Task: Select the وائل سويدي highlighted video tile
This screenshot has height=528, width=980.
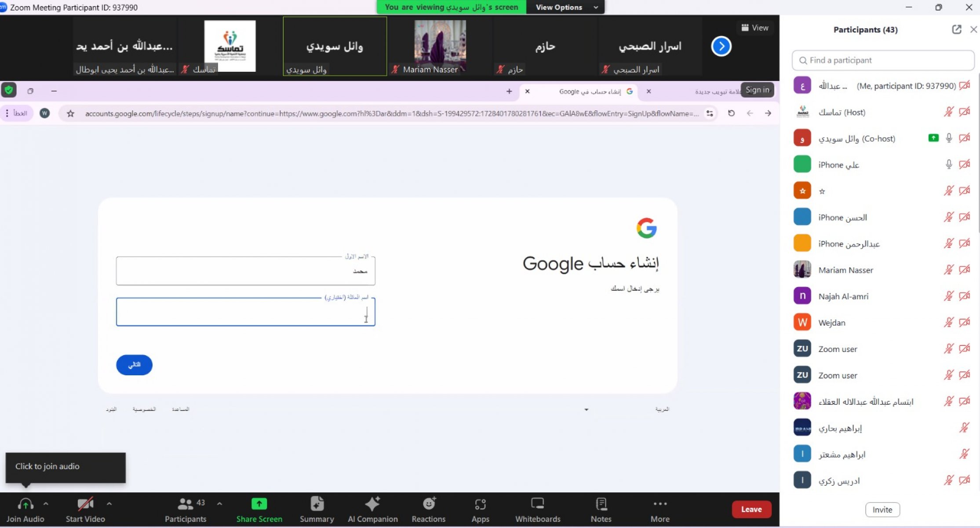Action: click(x=335, y=46)
